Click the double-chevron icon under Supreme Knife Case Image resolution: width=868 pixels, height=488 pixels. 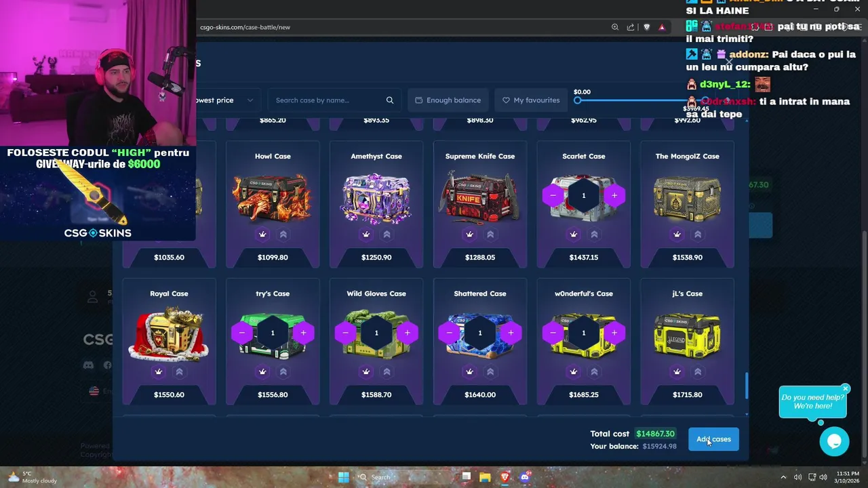point(490,235)
